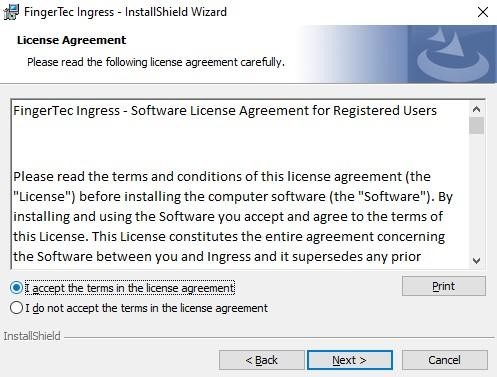This screenshot has width=497, height=377.
Task: Click the installer icon in the title bar
Action: 11,12
